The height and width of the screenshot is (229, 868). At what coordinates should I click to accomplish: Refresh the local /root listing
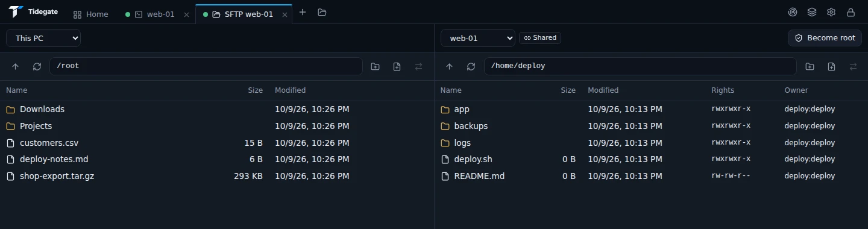click(37, 66)
